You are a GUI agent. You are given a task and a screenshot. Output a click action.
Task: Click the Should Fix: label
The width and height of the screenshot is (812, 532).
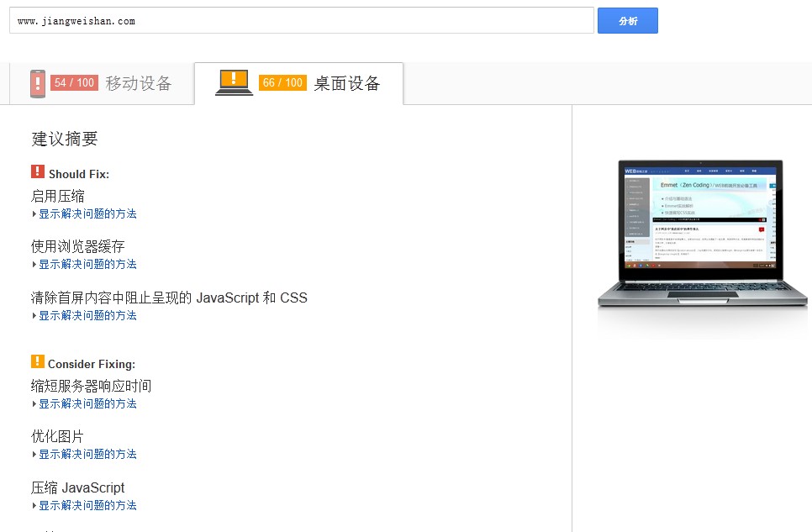pos(79,174)
